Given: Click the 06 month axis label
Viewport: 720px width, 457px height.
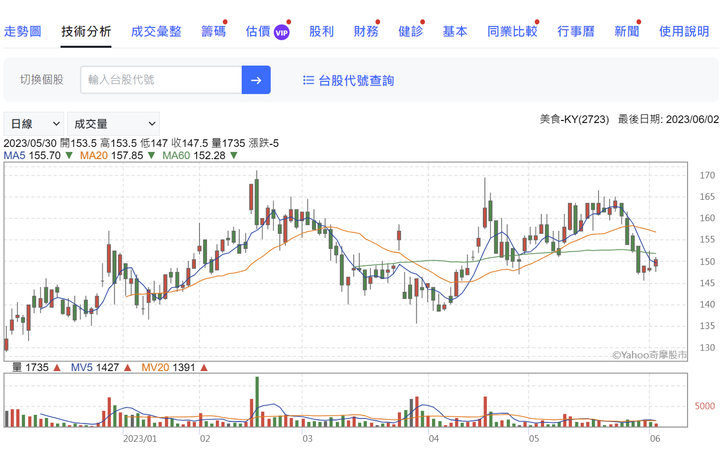Looking at the screenshot, I should 655,438.
